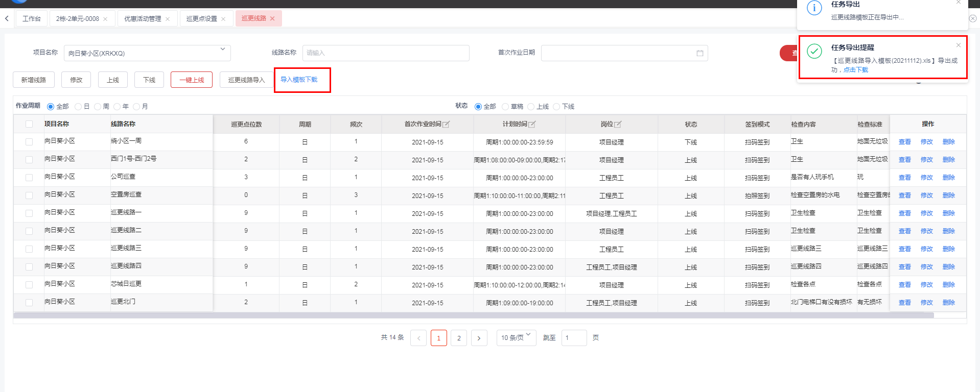980x392 pixels.
Task: Dismiss the 任务导出 notification
Action: [x=959, y=2]
